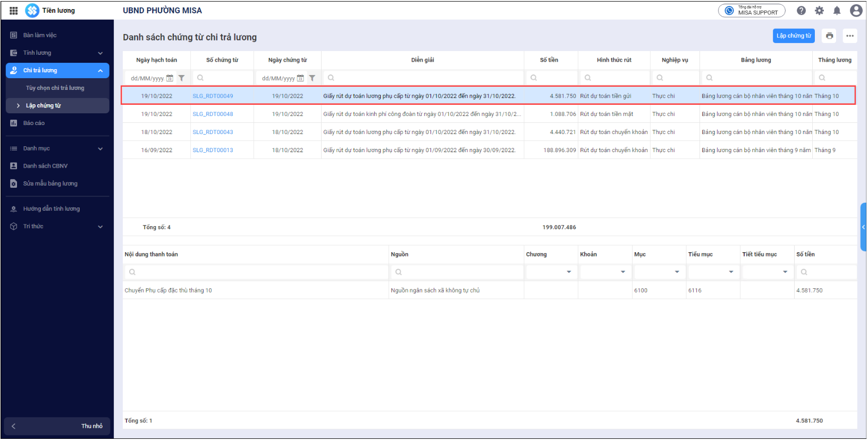Click the Số chứng từ search field
This screenshot has height=441, width=868.
[x=223, y=78]
